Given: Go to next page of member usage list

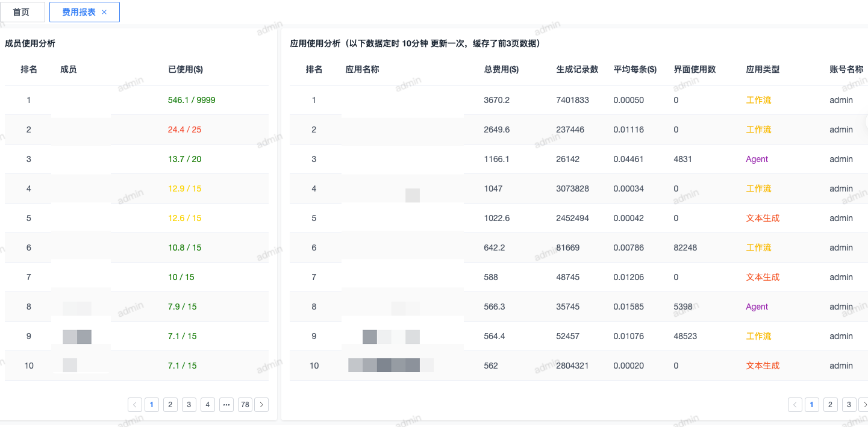Looking at the screenshot, I should [x=261, y=404].
